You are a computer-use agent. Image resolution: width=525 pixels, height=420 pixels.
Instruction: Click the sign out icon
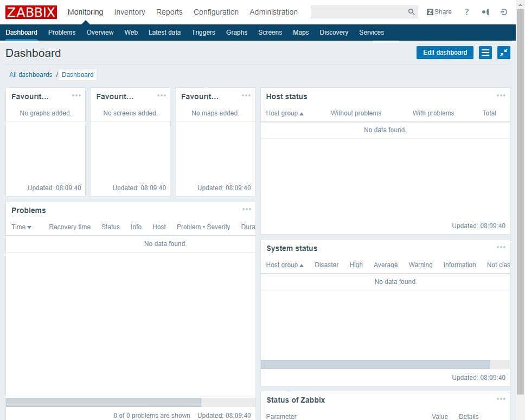(504, 12)
